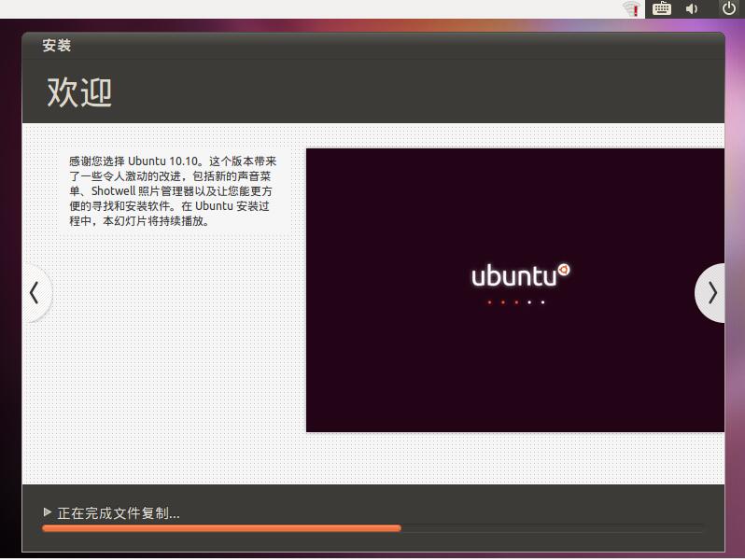Open the power session menu
745x560 pixels.
729,8
